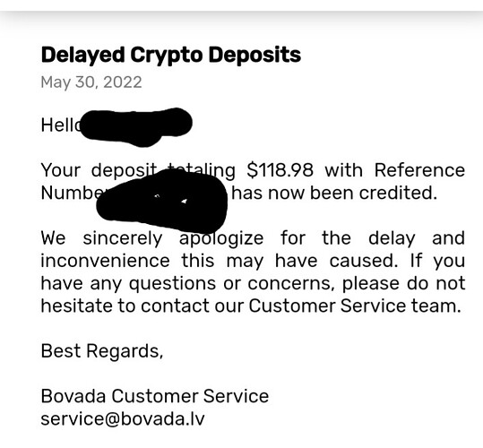The width and height of the screenshot is (483, 448).
Task: Click the Hello greeting text
Action: [x=62, y=125]
